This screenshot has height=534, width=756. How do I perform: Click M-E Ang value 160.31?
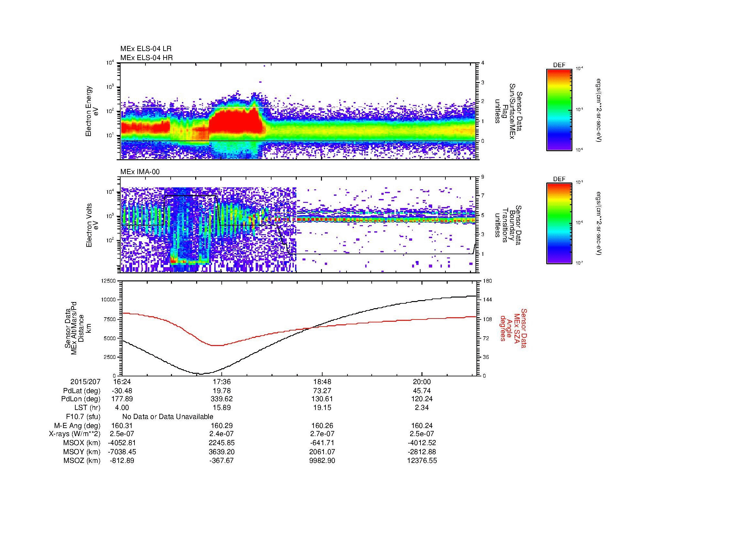pyautogui.click(x=122, y=425)
